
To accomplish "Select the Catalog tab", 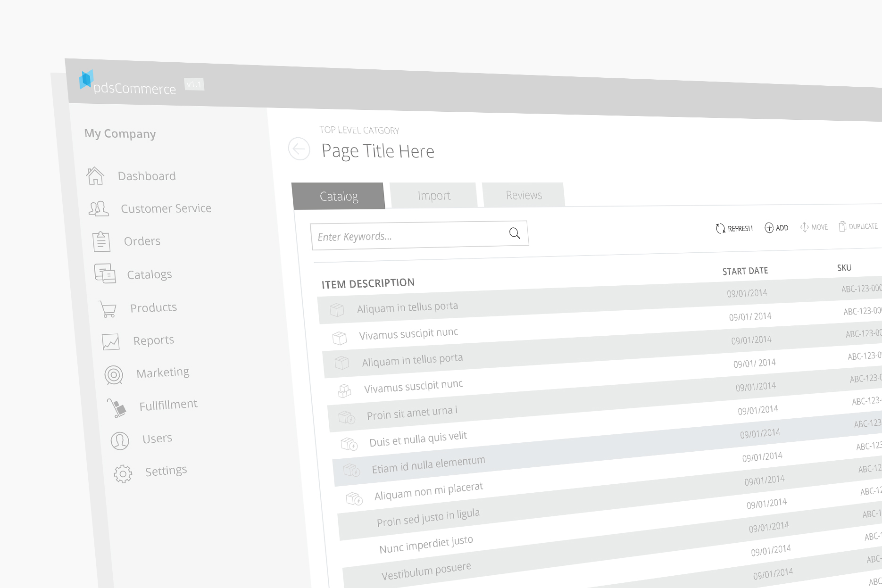I will click(x=339, y=196).
